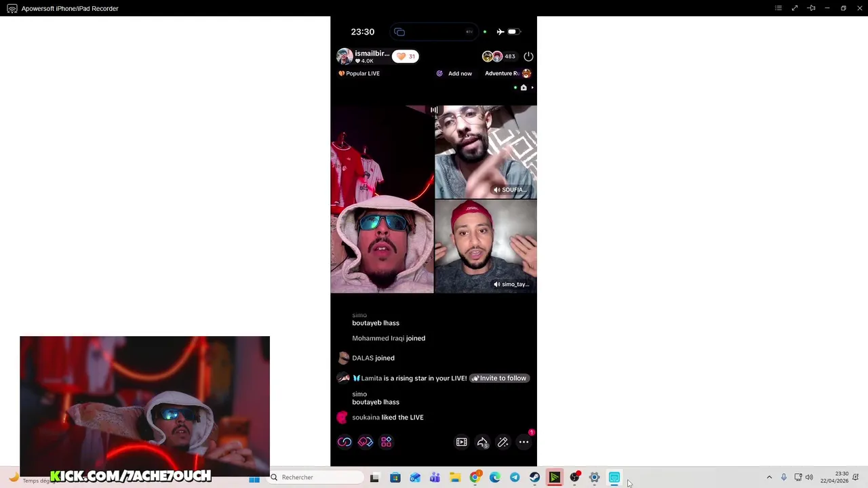Screen dimensions: 868x488
Task: Expand the small arrow beside the camera icon
Action: point(532,87)
